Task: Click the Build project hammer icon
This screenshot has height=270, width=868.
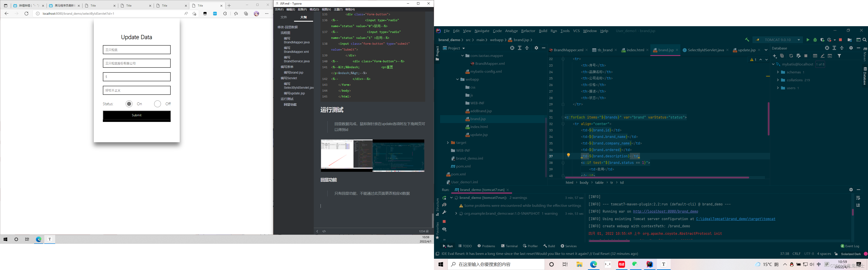Action: [747, 40]
